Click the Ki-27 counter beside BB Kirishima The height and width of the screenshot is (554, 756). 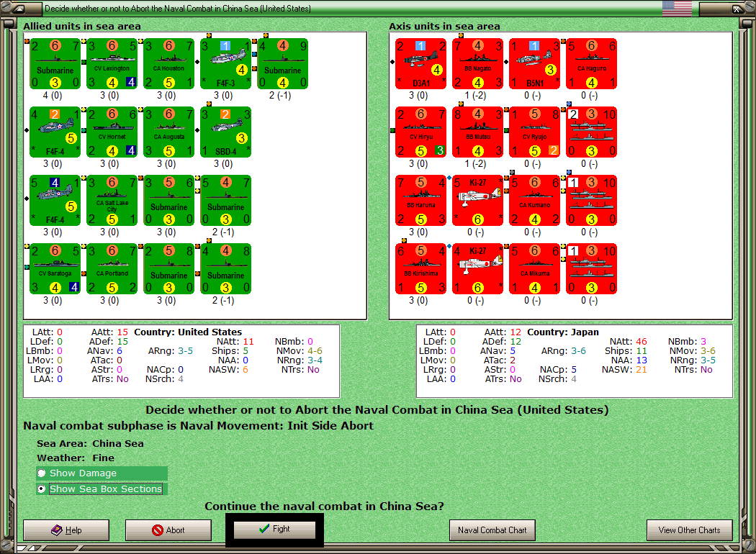(478, 269)
